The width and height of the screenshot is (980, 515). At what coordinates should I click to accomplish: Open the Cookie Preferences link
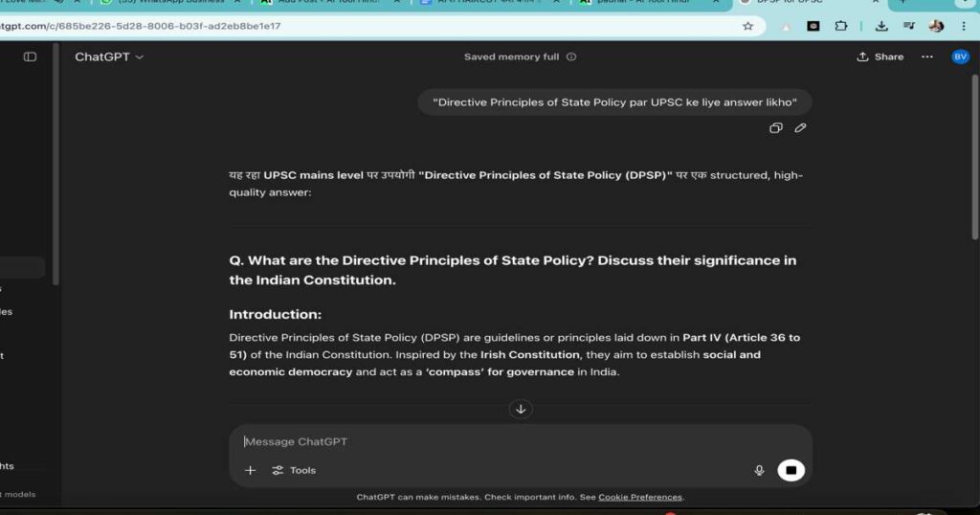640,498
